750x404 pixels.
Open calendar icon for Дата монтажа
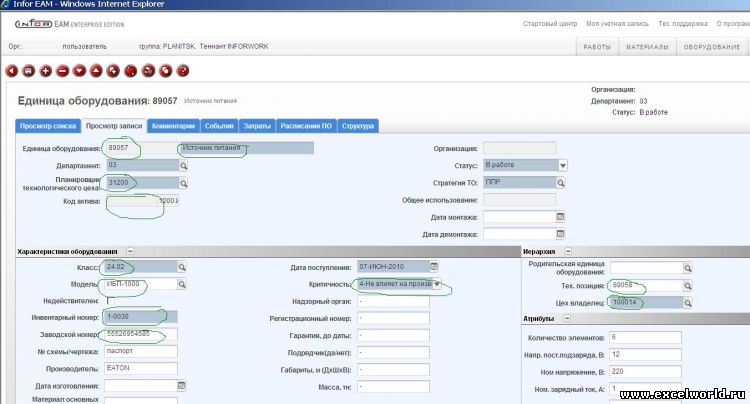coord(560,217)
